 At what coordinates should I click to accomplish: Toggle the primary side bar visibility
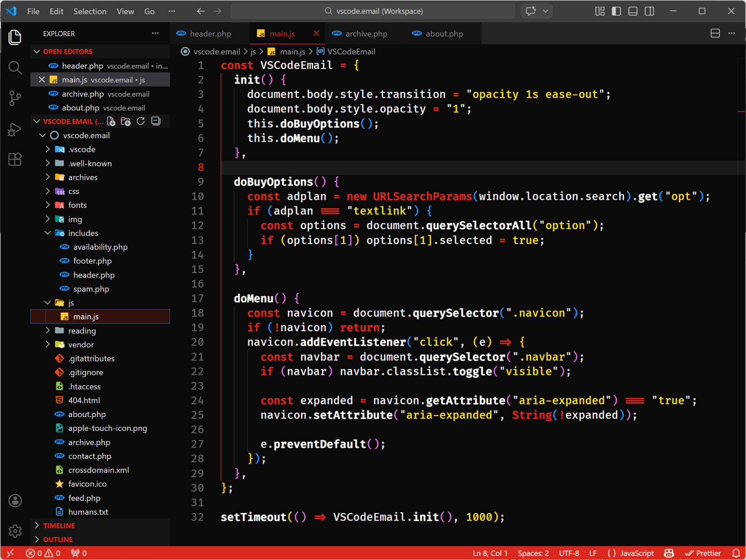pyautogui.click(x=616, y=11)
